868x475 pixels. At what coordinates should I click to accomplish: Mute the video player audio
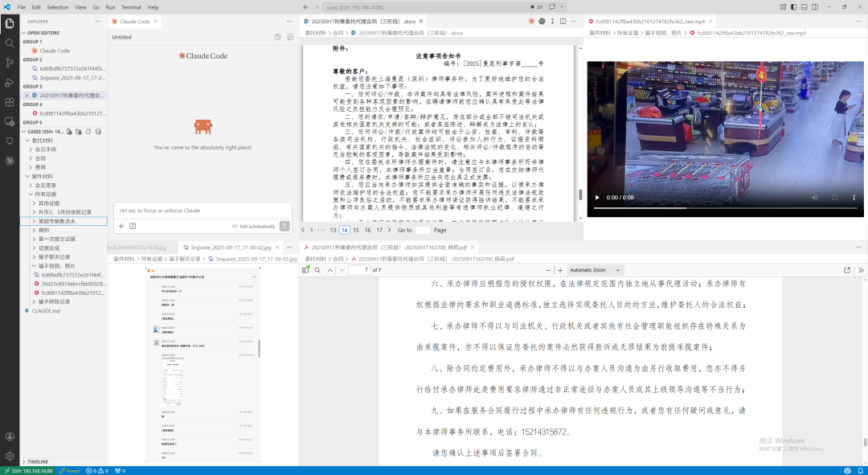click(815, 197)
